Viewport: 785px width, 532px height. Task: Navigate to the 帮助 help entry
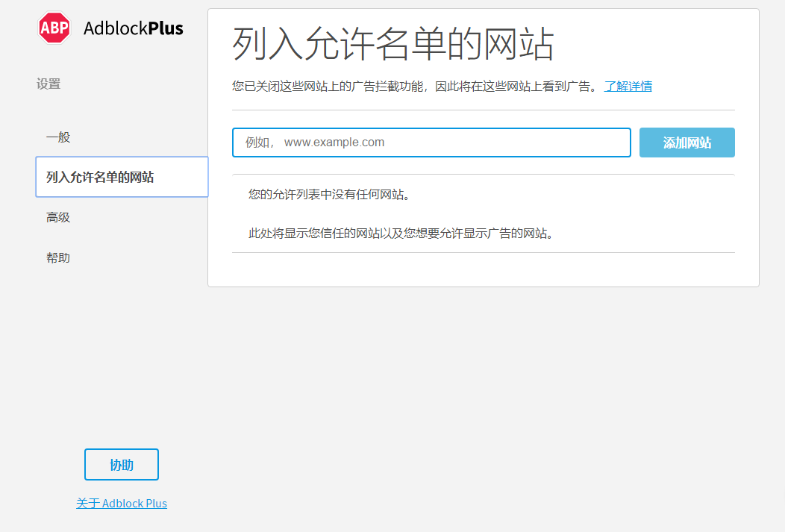point(58,257)
